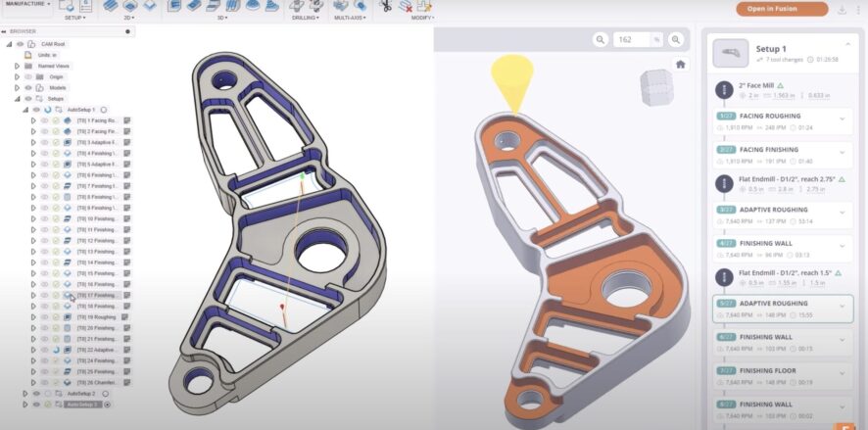Click chamfer icon of [T9] 26 Chamfer row
This screenshot has width=868, height=430.
[x=67, y=382]
